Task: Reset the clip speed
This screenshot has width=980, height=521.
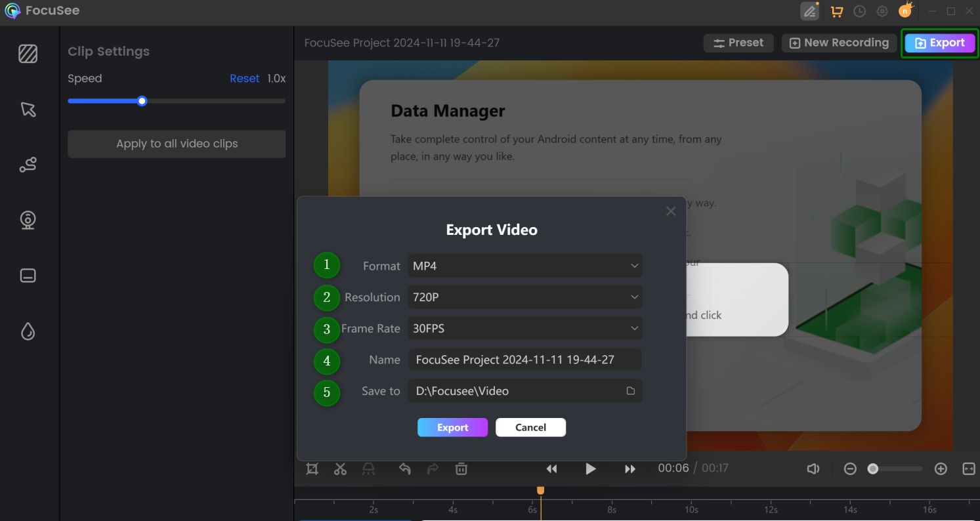Action: [x=244, y=78]
